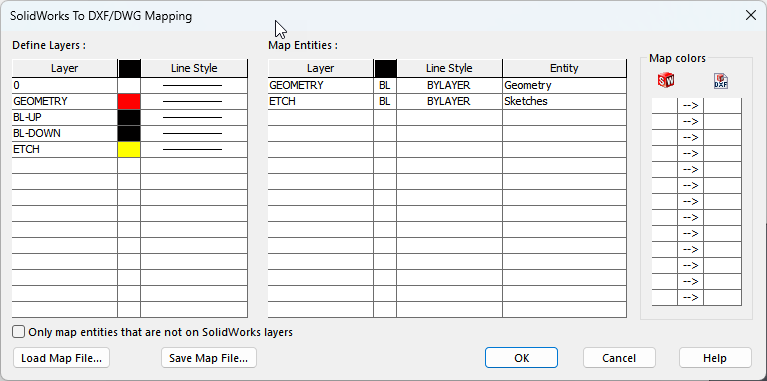Confirm mapping with OK button

(521, 358)
